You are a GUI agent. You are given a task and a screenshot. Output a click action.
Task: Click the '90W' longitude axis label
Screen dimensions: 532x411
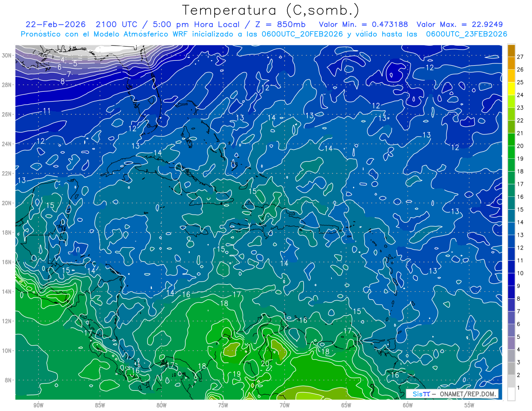pyautogui.click(x=38, y=406)
